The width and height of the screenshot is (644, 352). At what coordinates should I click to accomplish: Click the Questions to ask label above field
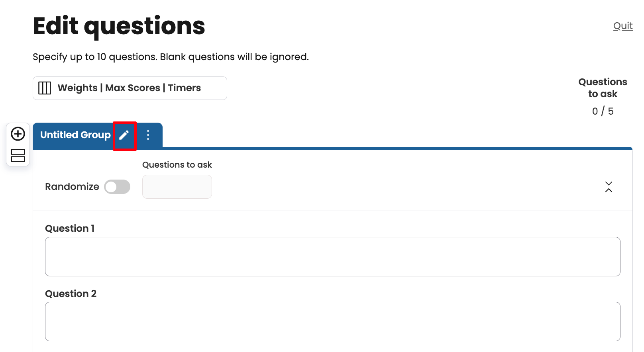coord(177,165)
